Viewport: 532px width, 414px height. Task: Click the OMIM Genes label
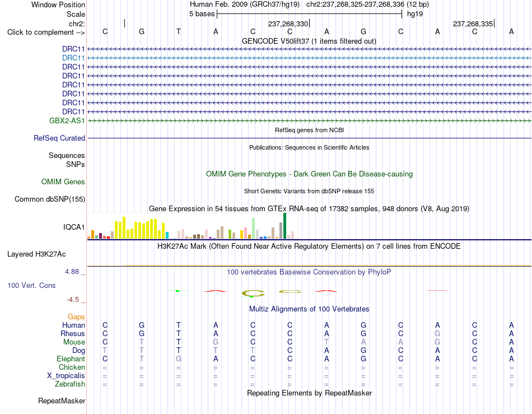tap(63, 182)
